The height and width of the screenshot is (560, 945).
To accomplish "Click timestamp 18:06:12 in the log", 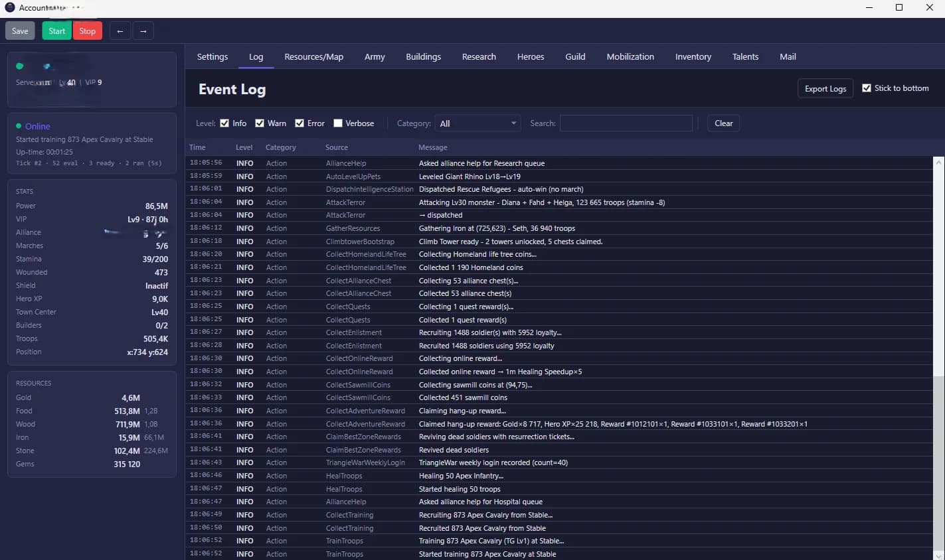I will coord(206,228).
